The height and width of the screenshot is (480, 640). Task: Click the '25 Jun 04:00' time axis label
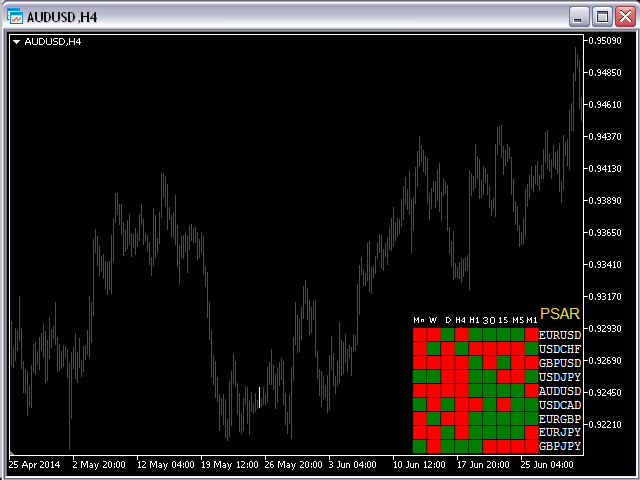click(x=547, y=464)
